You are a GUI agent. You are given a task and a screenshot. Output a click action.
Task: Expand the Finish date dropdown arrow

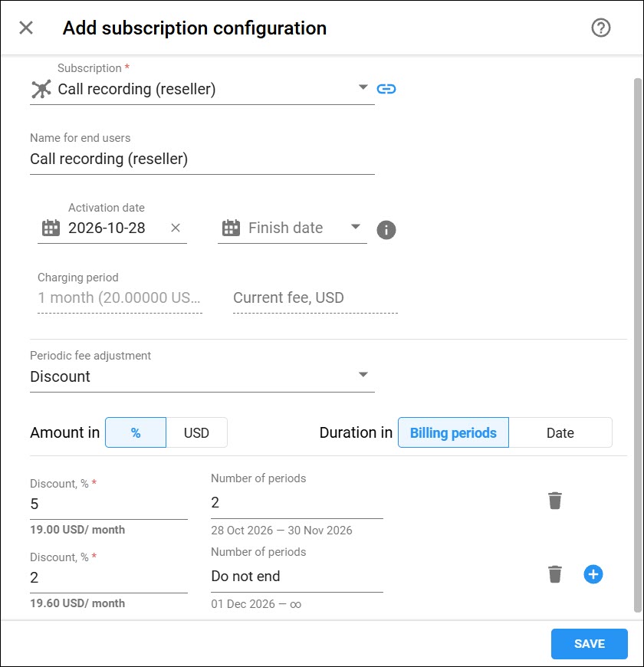[x=356, y=227]
